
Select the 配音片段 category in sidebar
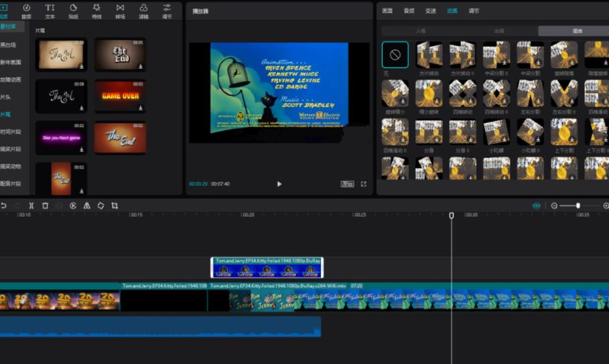pyautogui.click(x=11, y=183)
